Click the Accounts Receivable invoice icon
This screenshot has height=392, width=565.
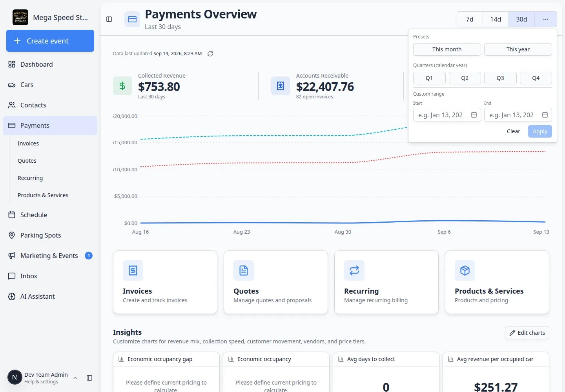(281, 86)
